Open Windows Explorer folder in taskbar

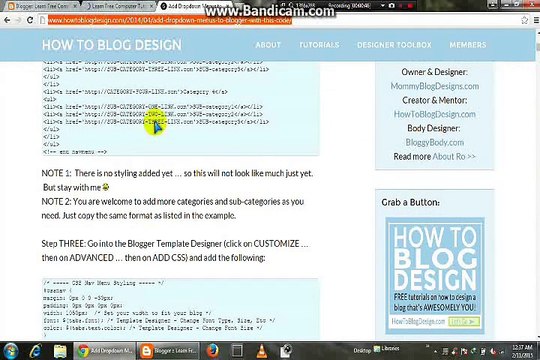coord(60,351)
